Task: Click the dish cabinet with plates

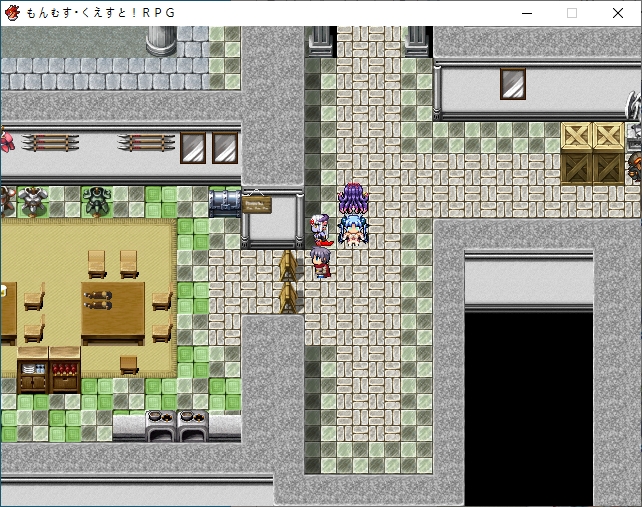Action: pyautogui.click(x=33, y=371)
